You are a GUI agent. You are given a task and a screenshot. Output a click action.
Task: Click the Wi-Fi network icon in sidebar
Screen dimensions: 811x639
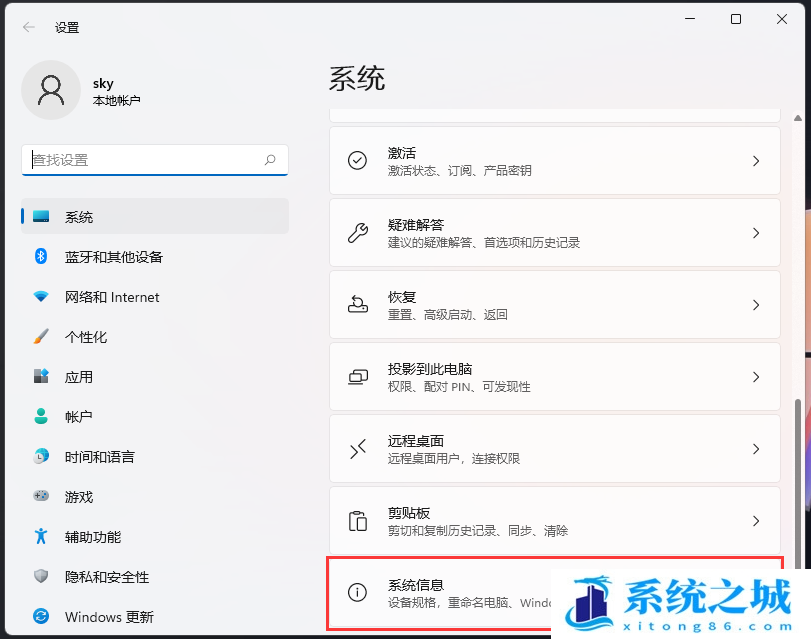pyautogui.click(x=41, y=296)
